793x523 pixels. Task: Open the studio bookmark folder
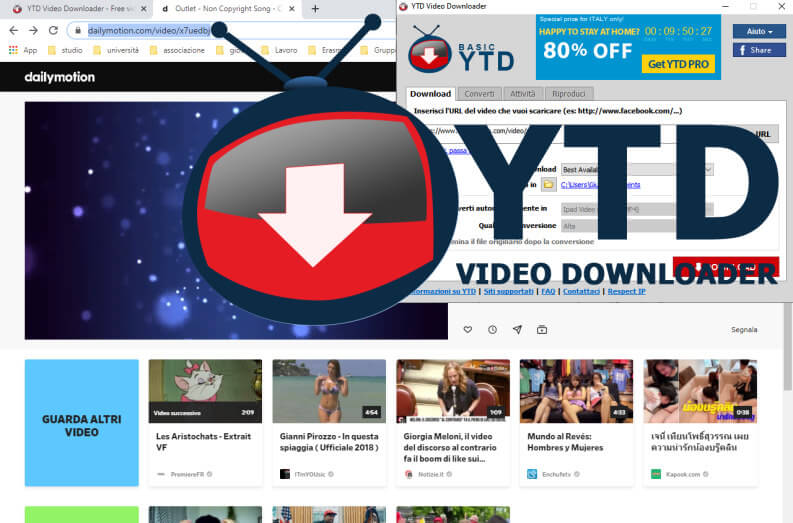pos(65,50)
